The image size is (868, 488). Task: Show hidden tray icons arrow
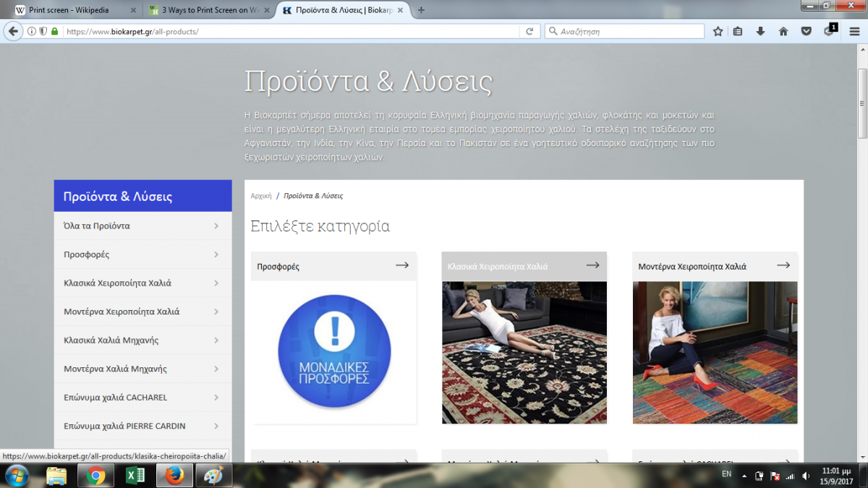point(745,476)
